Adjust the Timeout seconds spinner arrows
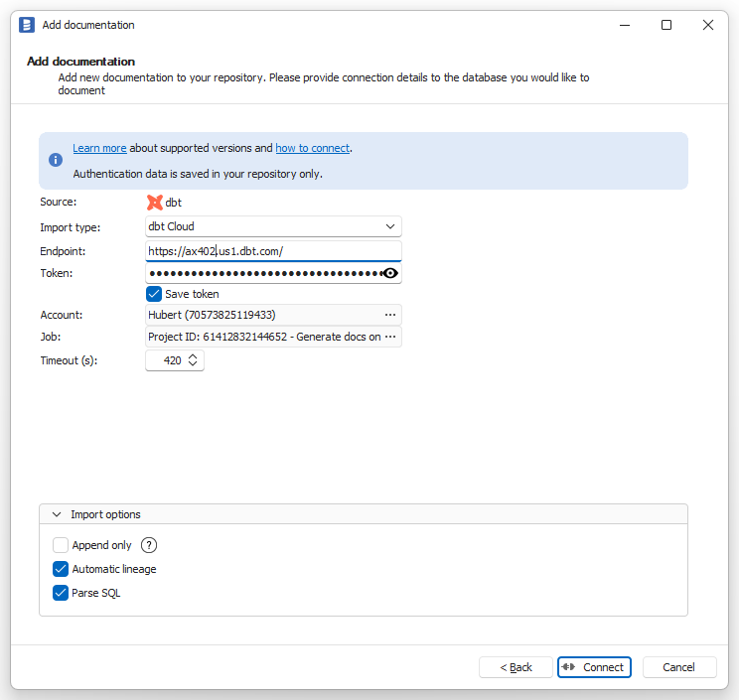739x700 pixels. point(193,360)
